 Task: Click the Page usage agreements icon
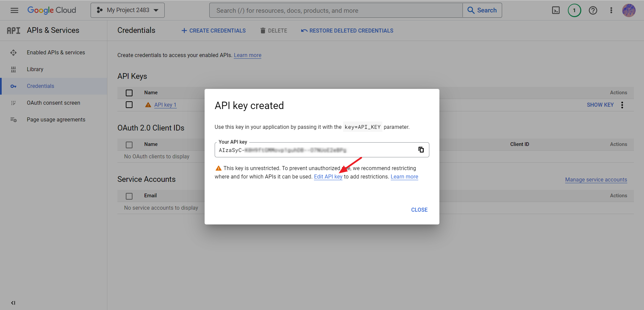(x=13, y=120)
